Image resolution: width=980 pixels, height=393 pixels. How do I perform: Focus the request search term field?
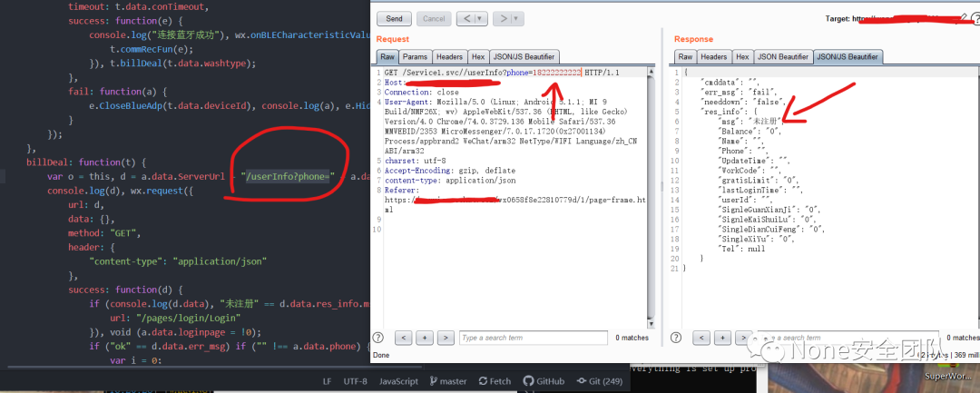click(x=534, y=338)
